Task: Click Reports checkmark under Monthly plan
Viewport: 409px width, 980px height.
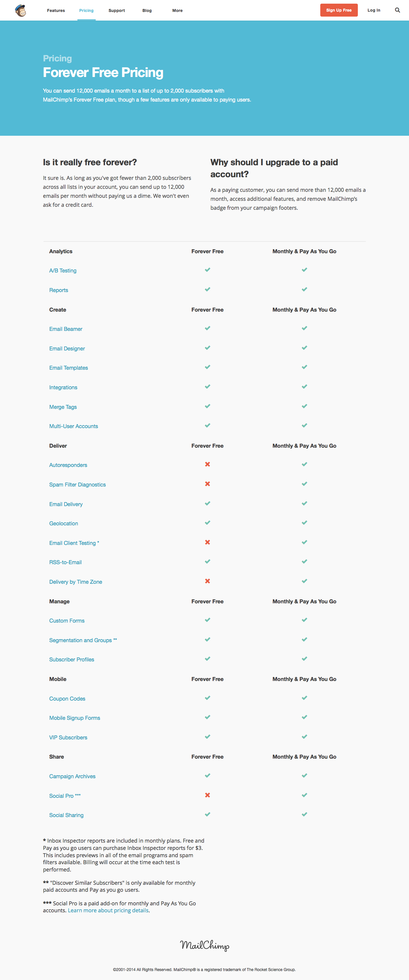Action: [x=304, y=289]
